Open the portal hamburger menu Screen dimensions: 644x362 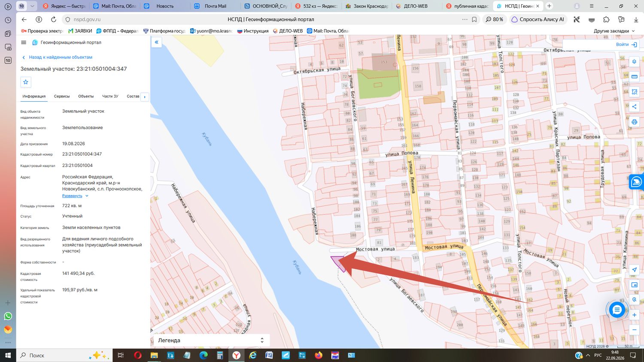(x=24, y=42)
